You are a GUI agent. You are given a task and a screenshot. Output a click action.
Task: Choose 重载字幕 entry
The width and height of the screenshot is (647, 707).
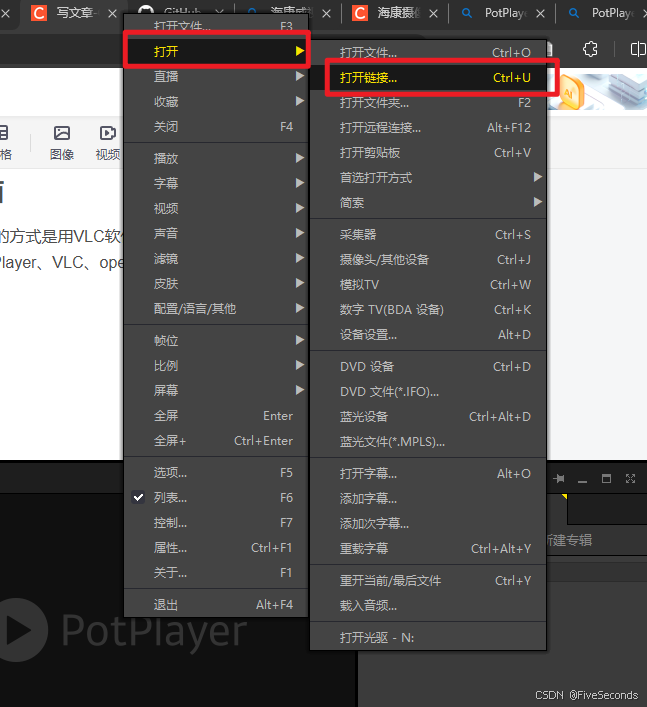428,548
